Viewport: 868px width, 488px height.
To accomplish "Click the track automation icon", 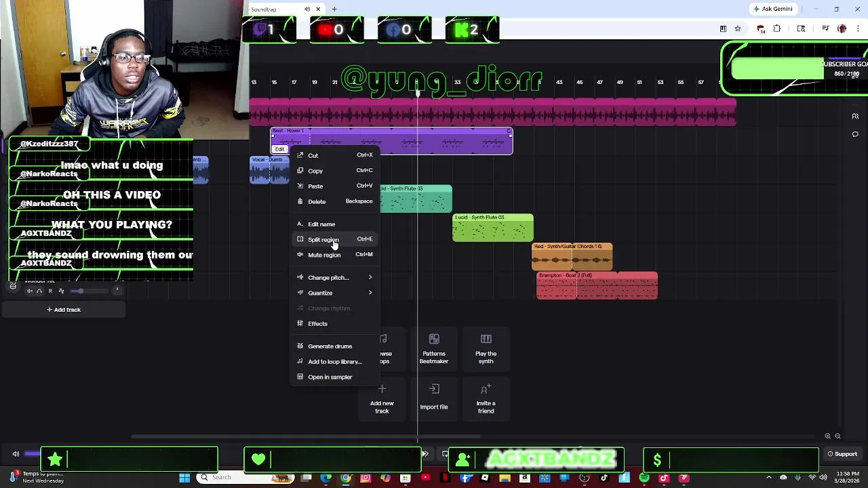I will pos(61,291).
